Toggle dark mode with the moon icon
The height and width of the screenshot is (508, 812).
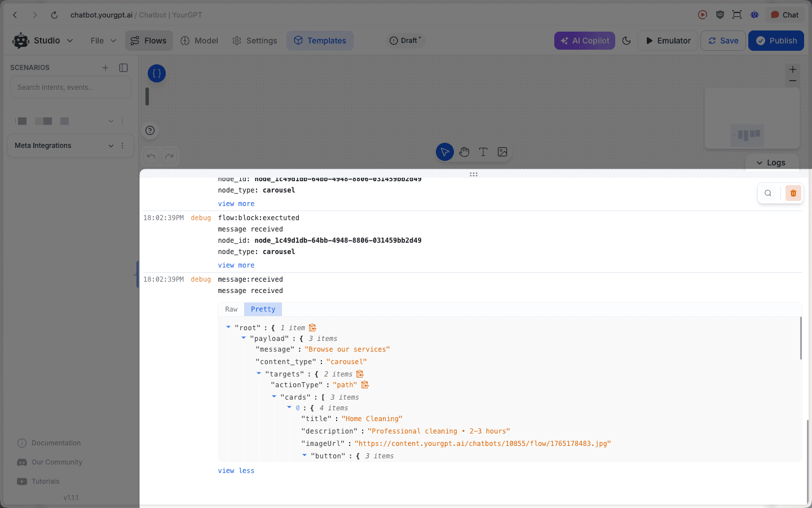(626, 40)
